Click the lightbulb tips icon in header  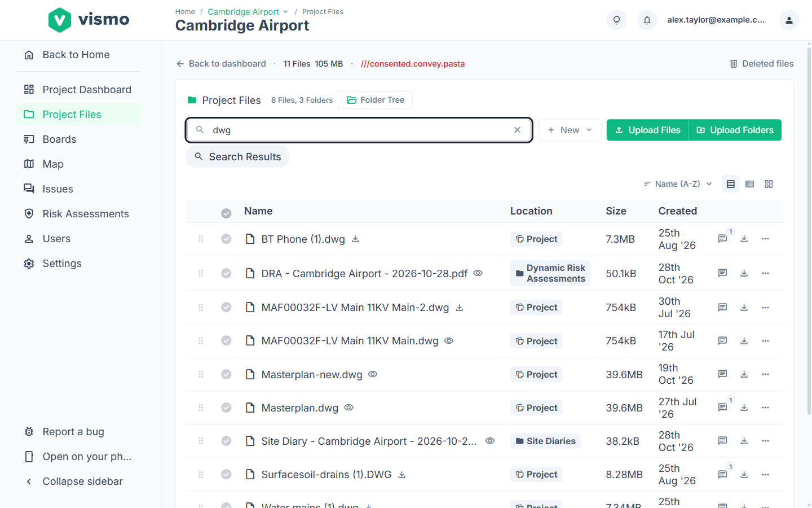(616, 20)
